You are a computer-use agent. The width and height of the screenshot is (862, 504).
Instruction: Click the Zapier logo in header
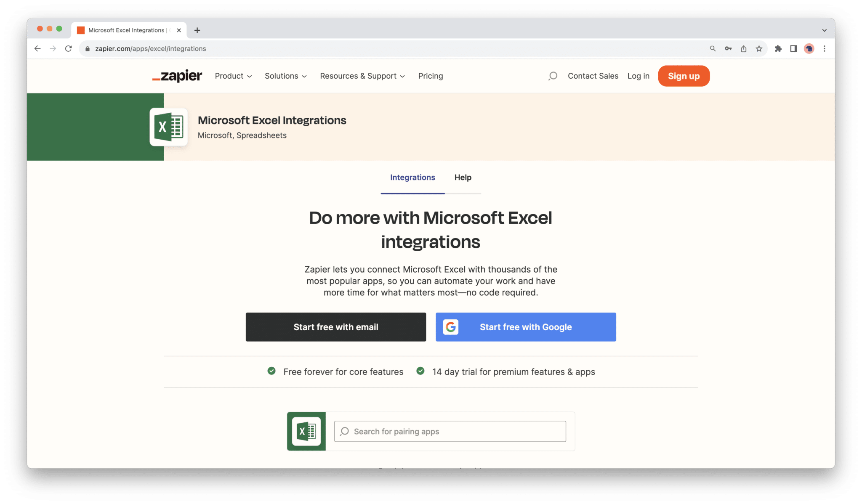click(x=177, y=76)
